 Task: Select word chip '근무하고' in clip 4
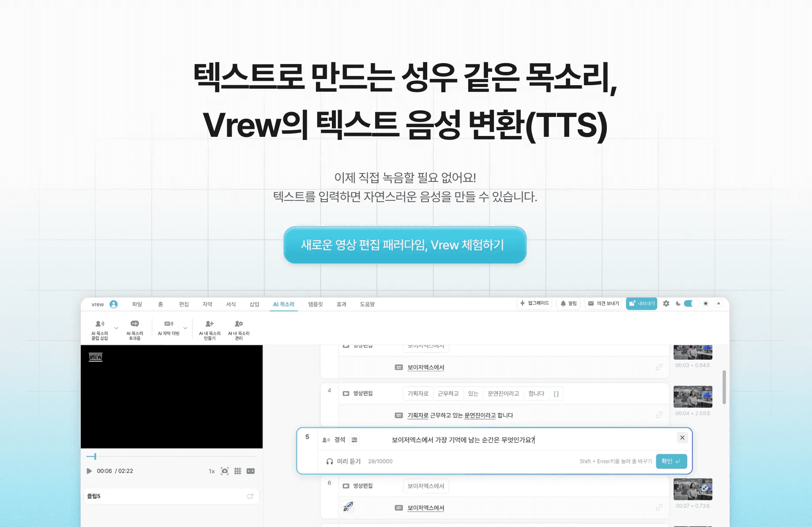(x=448, y=393)
